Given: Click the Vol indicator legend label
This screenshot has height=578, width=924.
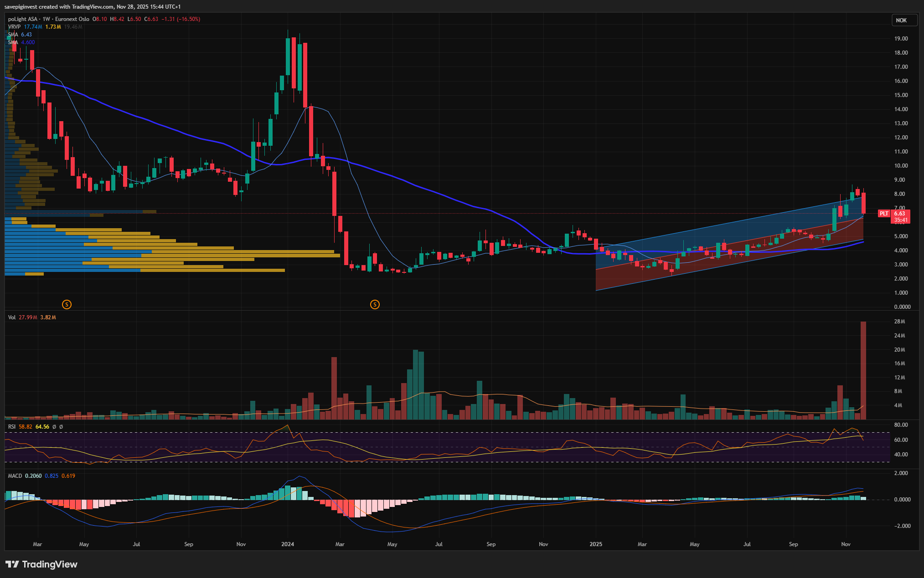Looking at the screenshot, I should coord(12,317).
